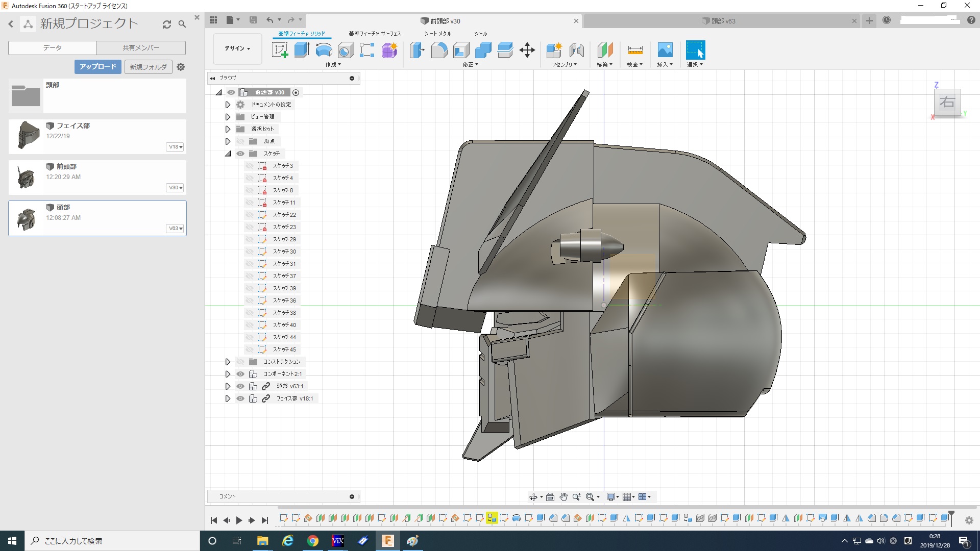
Task: Select the Create Sketch tool icon
Action: [x=280, y=50]
